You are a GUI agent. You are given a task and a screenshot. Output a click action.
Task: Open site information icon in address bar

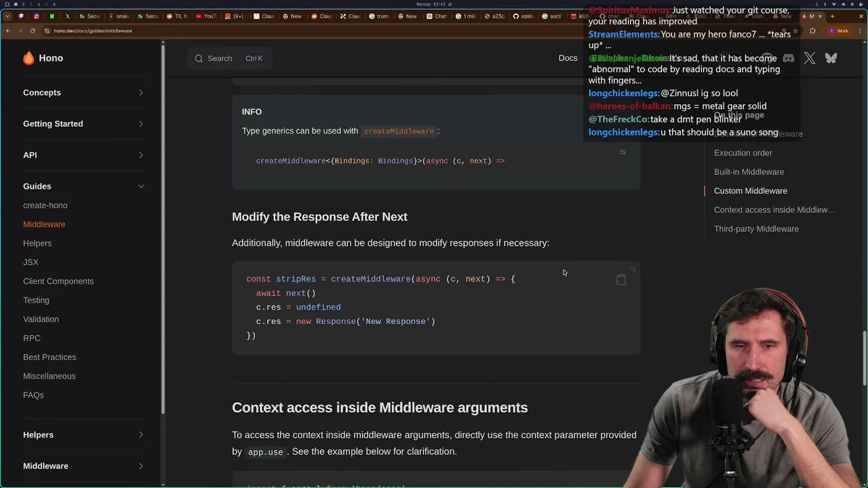[x=47, y=30]
